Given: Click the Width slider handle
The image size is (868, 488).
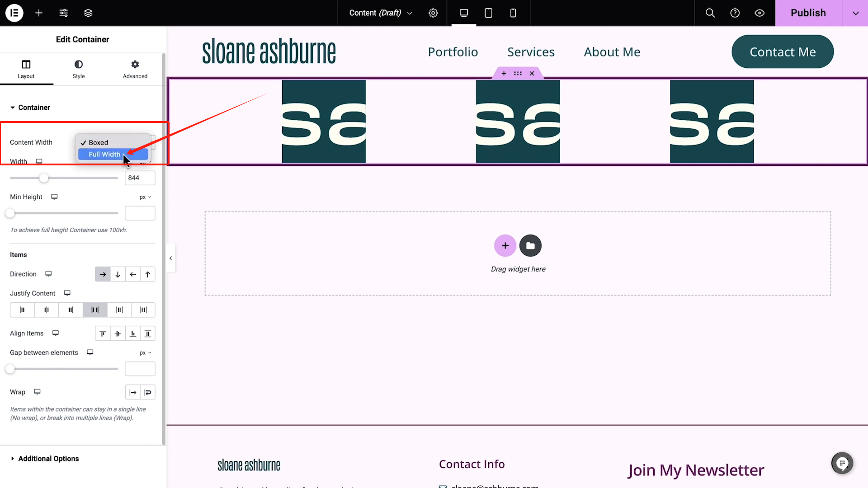Looking at the screenshot, I should (x=43, y=178).
